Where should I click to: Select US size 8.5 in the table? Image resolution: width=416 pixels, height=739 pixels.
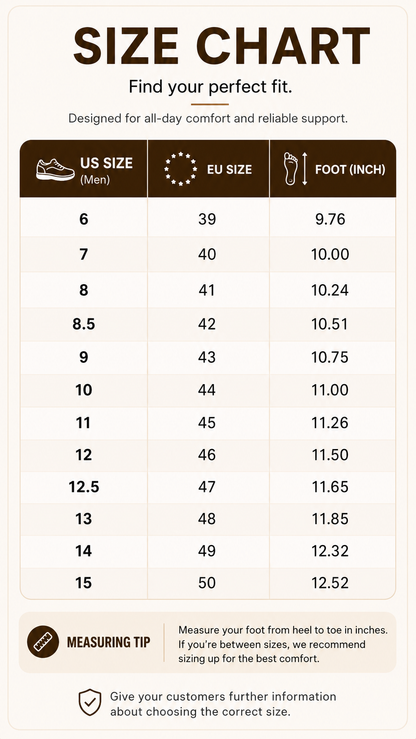(84, 324)
